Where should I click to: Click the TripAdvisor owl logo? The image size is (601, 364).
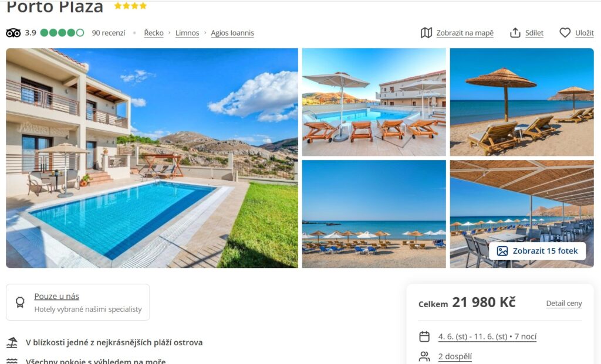coord(13,33)
